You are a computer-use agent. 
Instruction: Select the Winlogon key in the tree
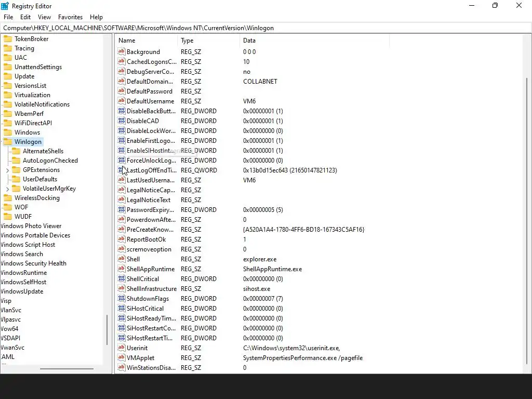[x=28, y=142]
